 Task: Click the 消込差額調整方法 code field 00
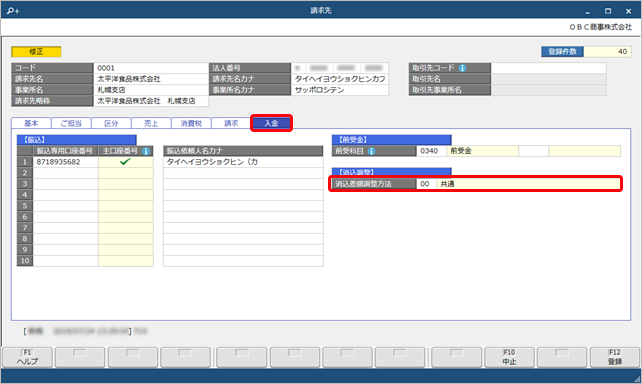(426, 184)
